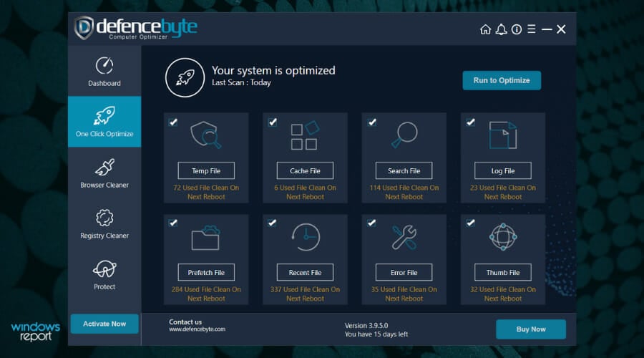Click the Cache File button

pyautogui.click(x=305, y=170)
